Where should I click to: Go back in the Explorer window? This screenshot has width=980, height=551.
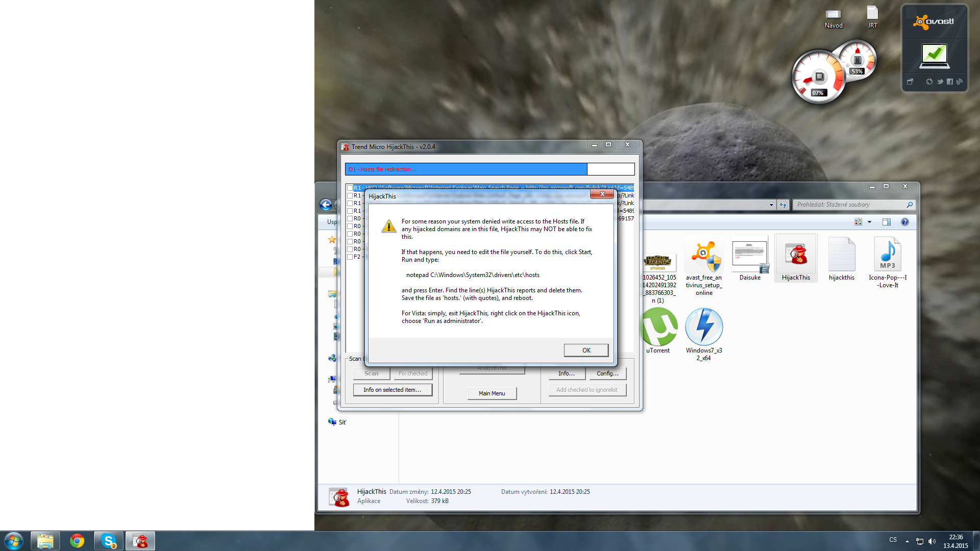click(326, 205)
